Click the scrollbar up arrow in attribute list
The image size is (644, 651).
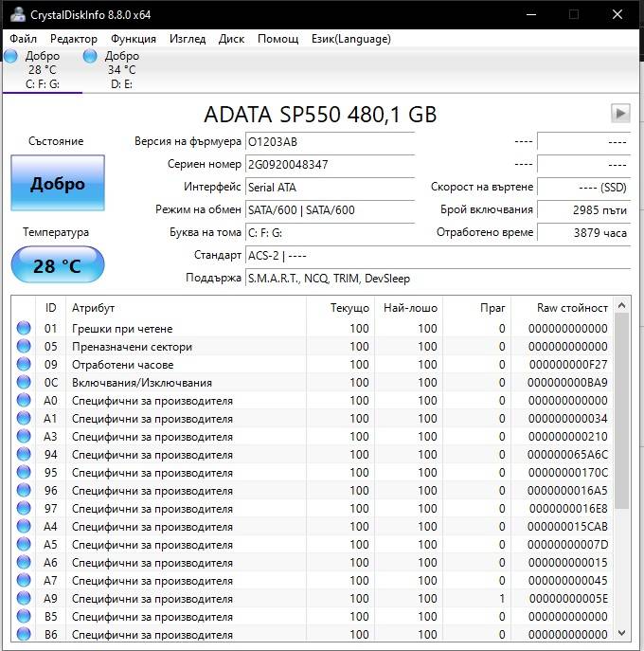pos(621,305)
